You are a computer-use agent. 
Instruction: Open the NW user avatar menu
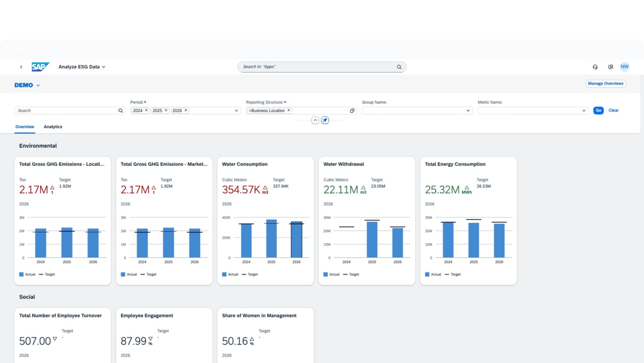[x=624, y=67]
